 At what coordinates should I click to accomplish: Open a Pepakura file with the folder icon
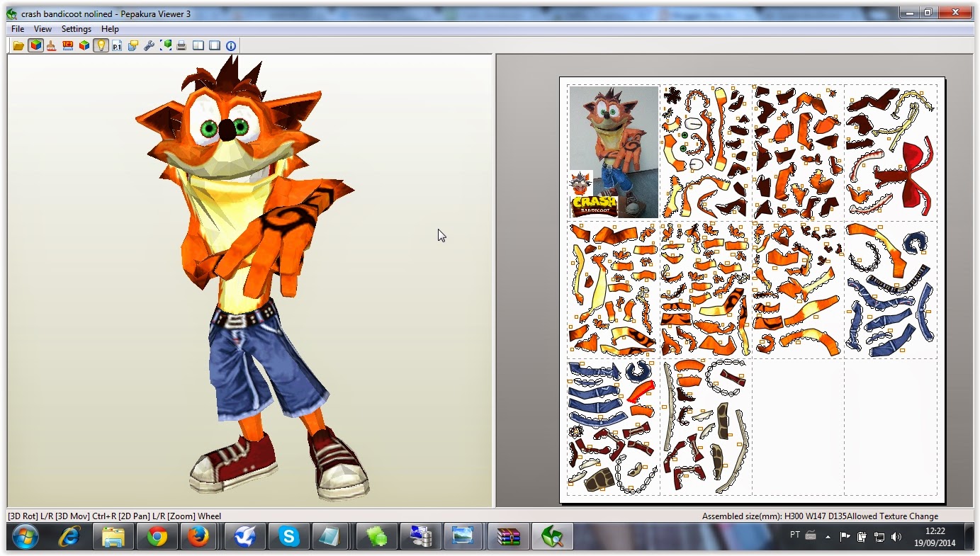click(19, 45)
